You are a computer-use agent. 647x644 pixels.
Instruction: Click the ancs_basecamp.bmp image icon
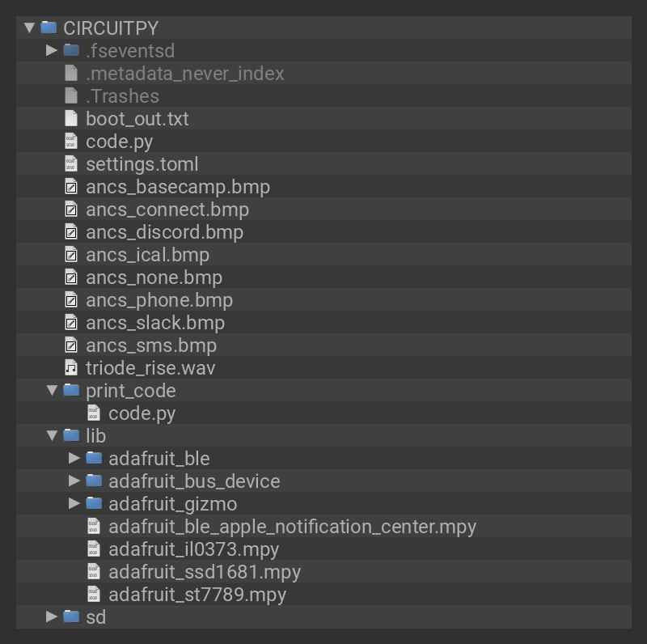71,187
